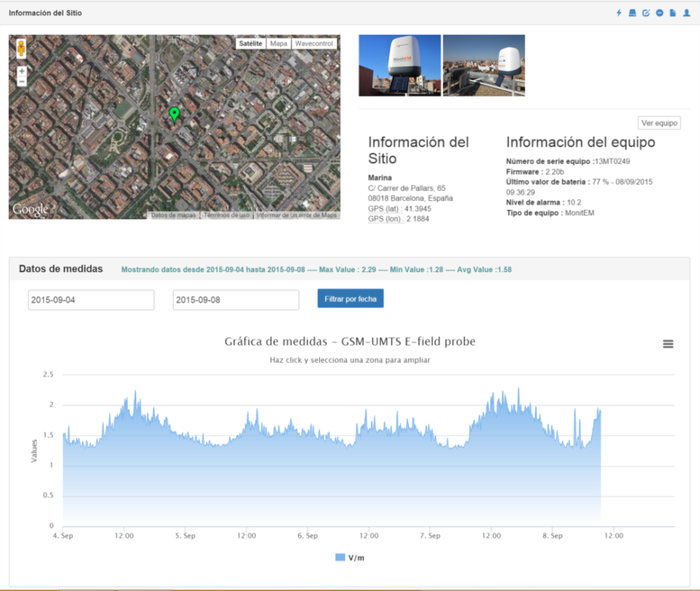Zoom in the map with plus button
Screen dimensions: 700x591
(x=21, y=72)
